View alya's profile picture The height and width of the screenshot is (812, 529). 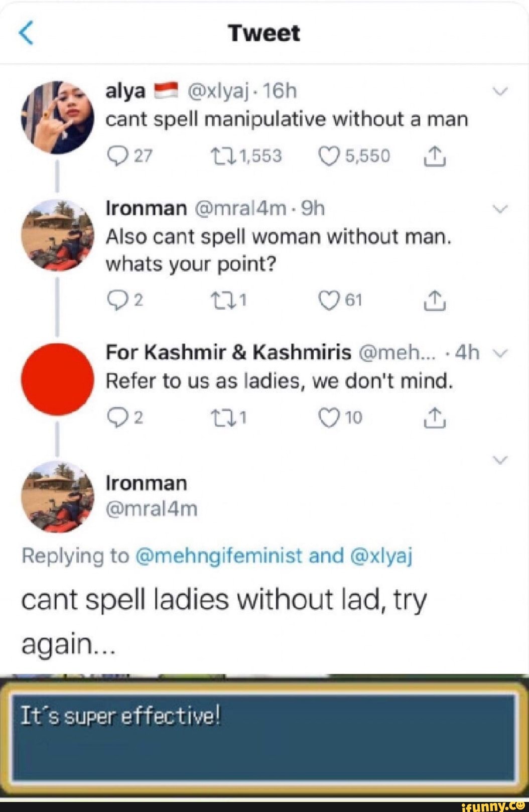pos(57,117)
